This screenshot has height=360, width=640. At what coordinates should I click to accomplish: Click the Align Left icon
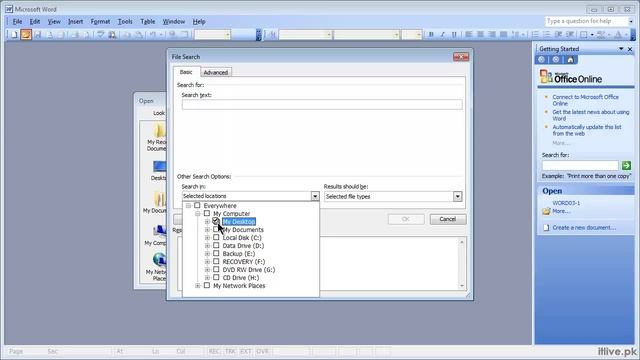(x=469, y=35)
